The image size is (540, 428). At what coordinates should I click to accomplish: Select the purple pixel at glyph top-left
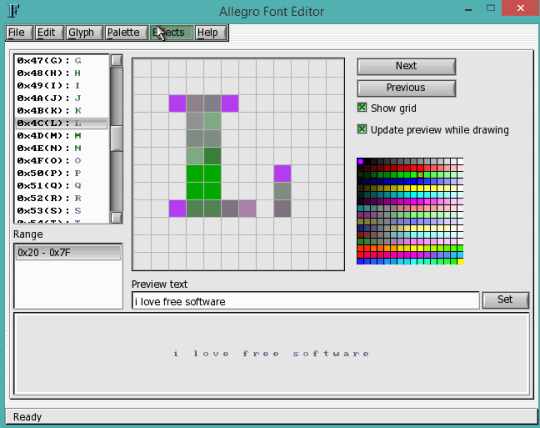click(x=177, y=104)
